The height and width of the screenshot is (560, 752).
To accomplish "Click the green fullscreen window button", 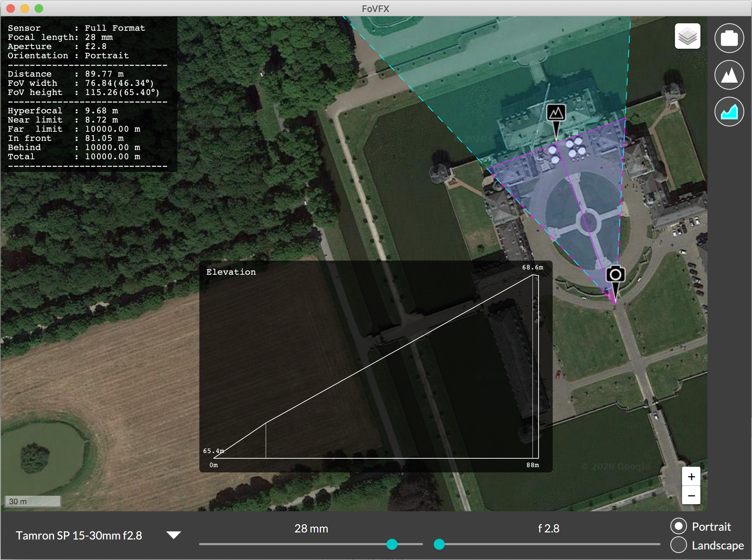I will [39, 8].
